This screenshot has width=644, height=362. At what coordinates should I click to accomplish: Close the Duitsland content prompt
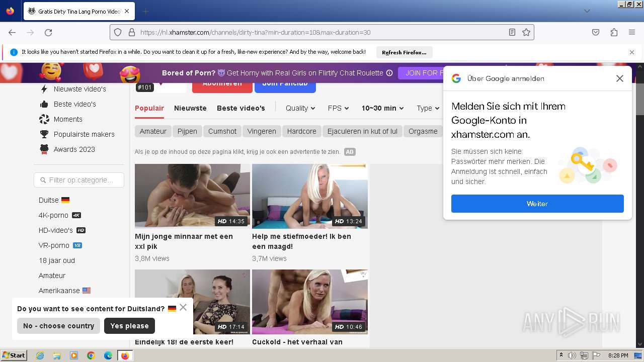click(x=183, y=307)
